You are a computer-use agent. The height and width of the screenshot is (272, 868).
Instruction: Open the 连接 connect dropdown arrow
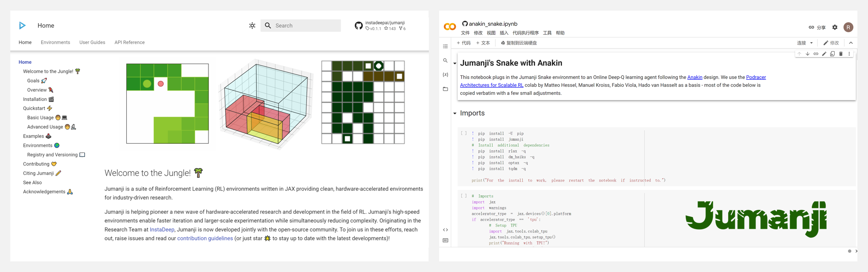(811, 43)
